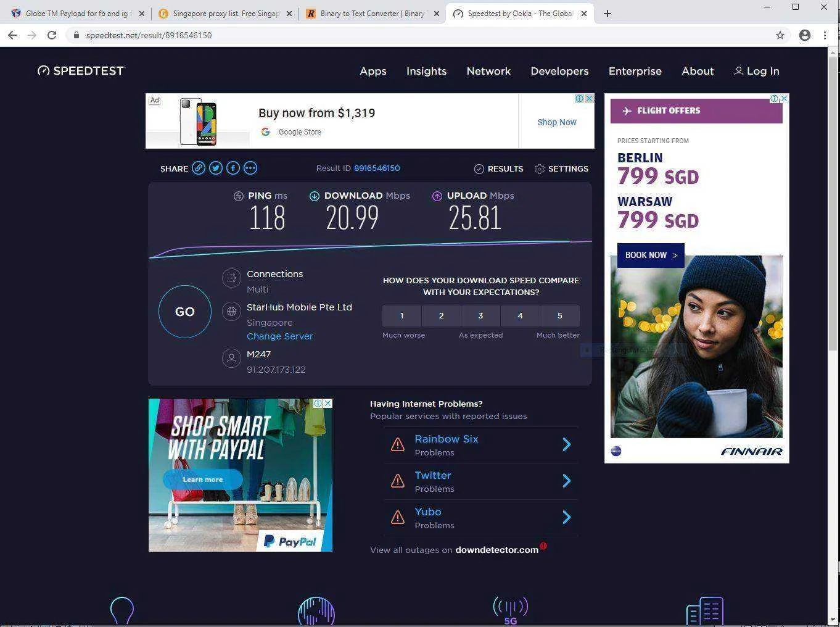
Task: Share result on Twitter icon
Action: (x=216, y=168)
